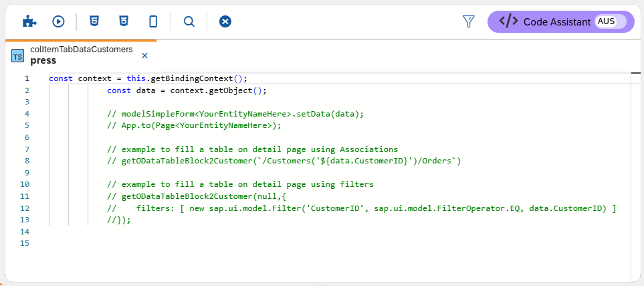Click comment about table using filters
Image resolution: width=644 pixels, height=286 pixels.
pos(240,184)
